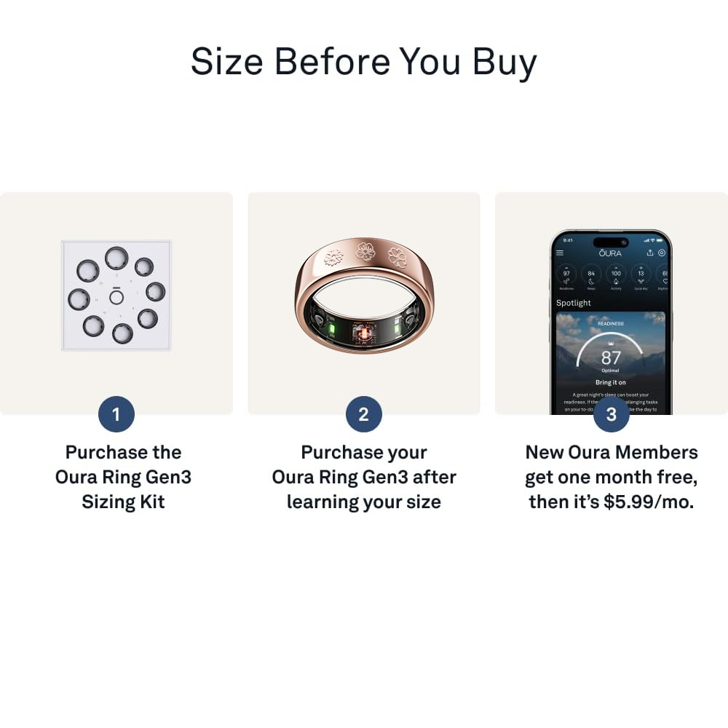Click "Purchase the Oura Ring Gen3 Sizing Kit" text
This screenshot has height=728, width=728.
point(123,477)
